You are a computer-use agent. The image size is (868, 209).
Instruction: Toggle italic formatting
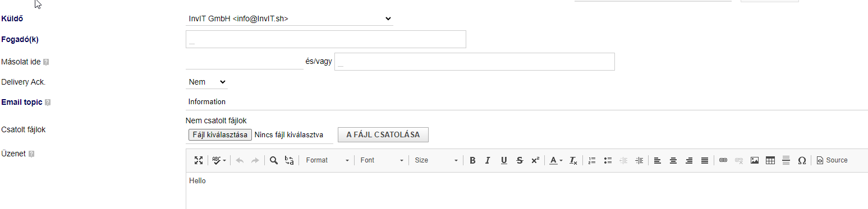488,160
